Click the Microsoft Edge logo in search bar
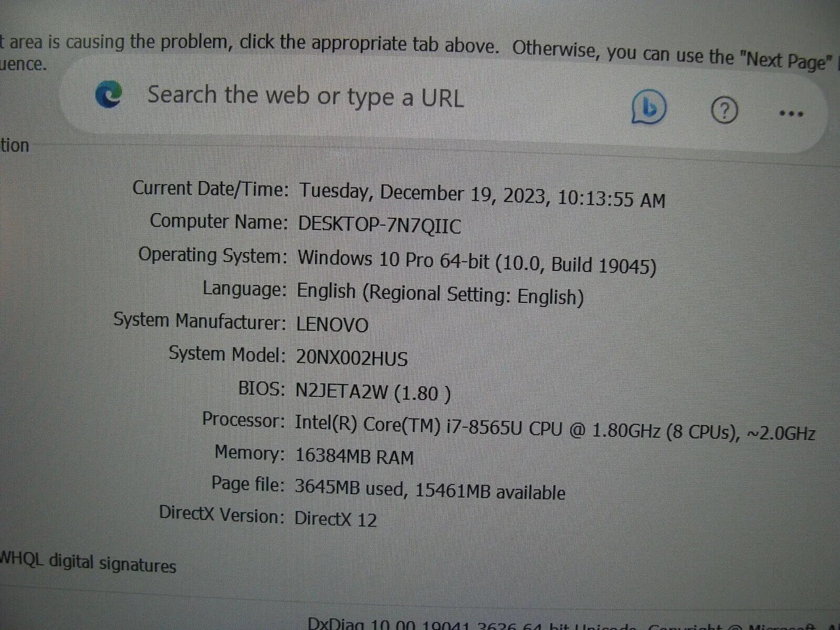Viewport: 840px width, 630px height. click(109, 94)
